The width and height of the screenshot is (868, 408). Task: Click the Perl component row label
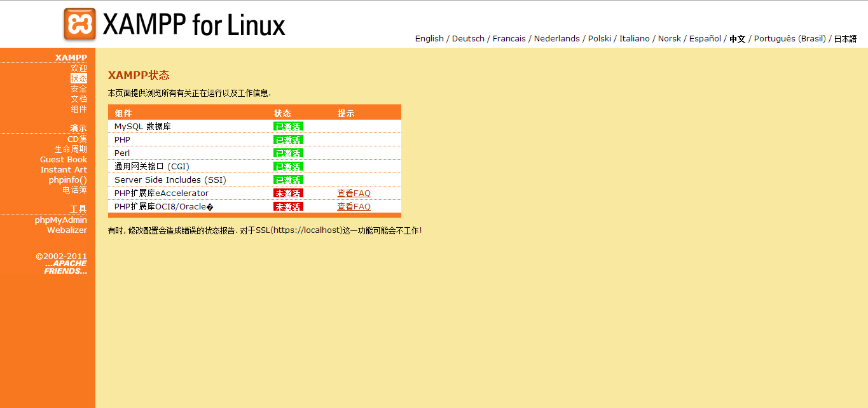(x=122, y=153)
